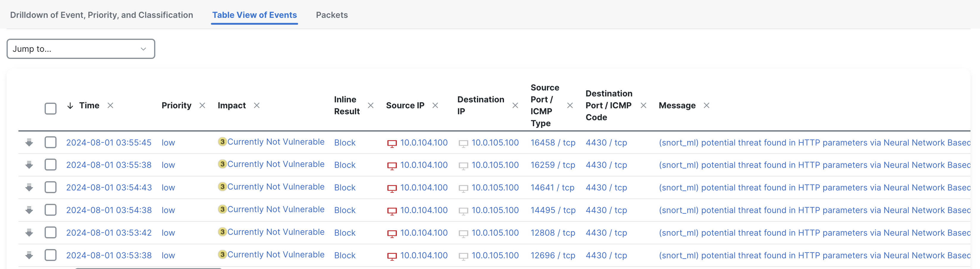Remove the Inline Result column with its X

[370, 105]
